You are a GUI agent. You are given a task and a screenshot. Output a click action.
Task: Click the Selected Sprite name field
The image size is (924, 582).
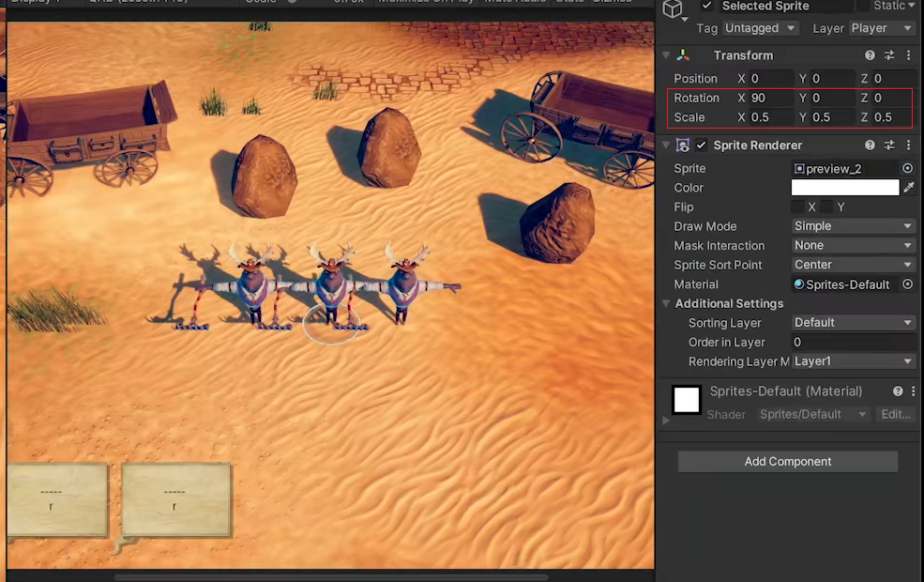coord(785,6)
